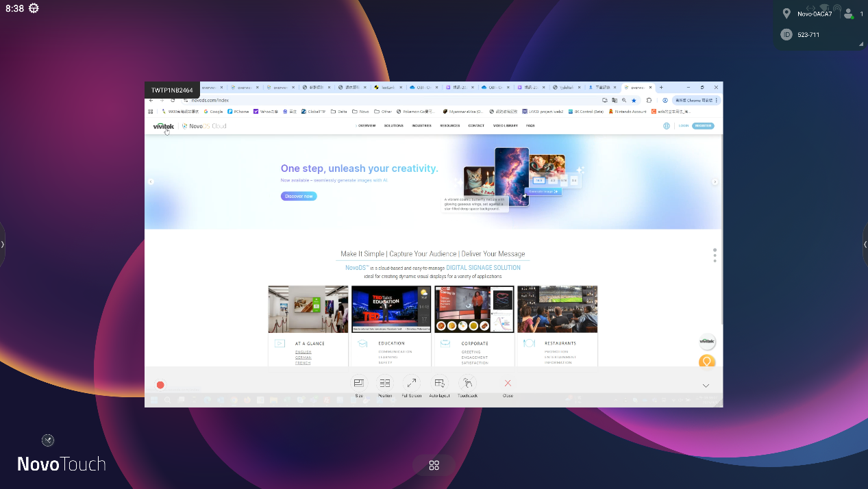Click the ENGLISH link under At A Glance
This screenshot has width=868, height=489.
303,352
